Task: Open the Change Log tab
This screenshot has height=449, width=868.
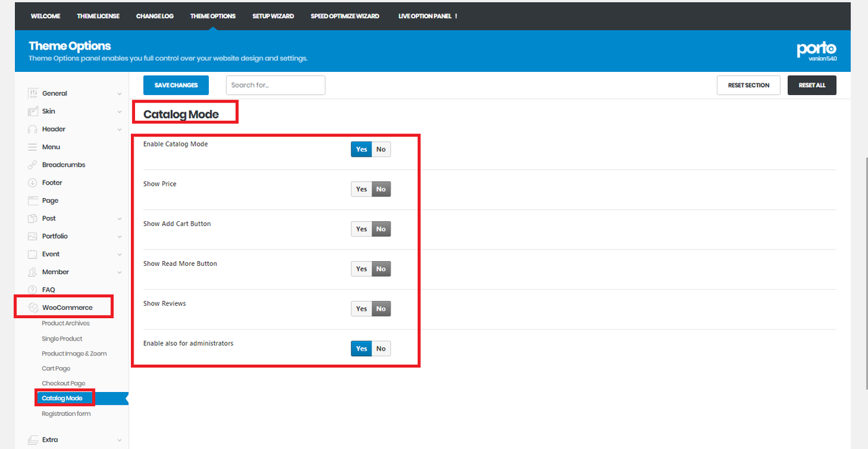Action: coord(155,16)
